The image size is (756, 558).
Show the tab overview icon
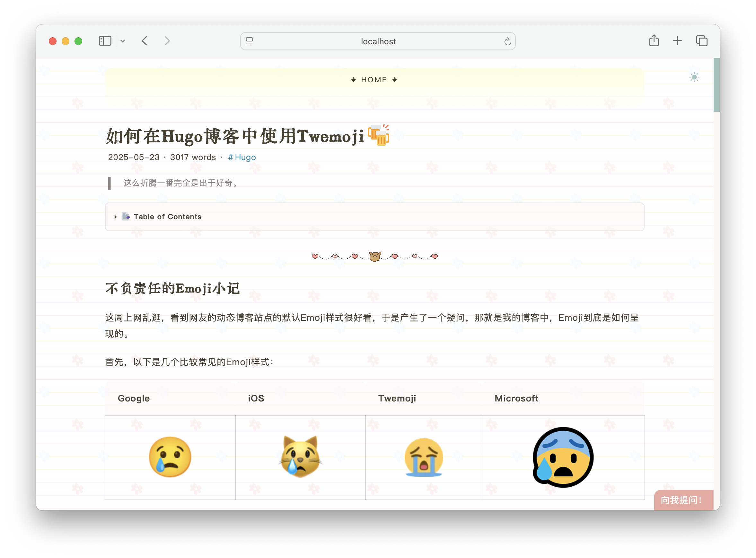(702, 41)
